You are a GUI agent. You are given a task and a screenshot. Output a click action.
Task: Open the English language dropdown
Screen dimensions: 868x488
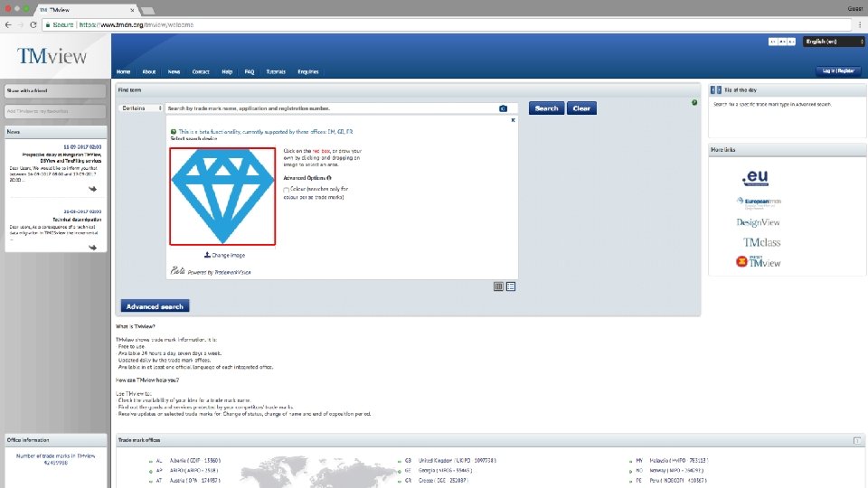[x=833, y=42]
